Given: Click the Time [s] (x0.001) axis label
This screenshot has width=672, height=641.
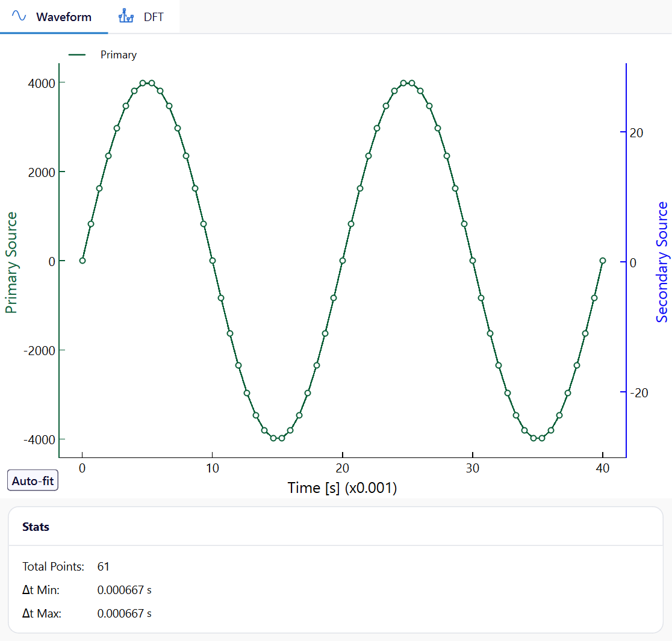Looking at the screenshot, I should [342, 488].
